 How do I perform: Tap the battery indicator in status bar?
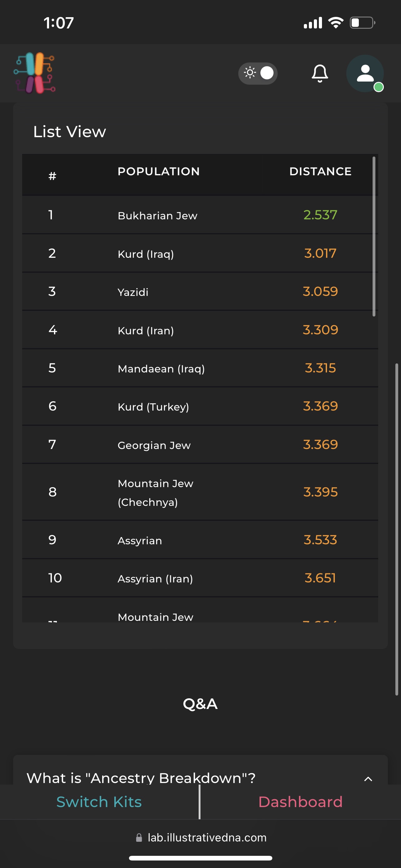(x=362, y=23)
